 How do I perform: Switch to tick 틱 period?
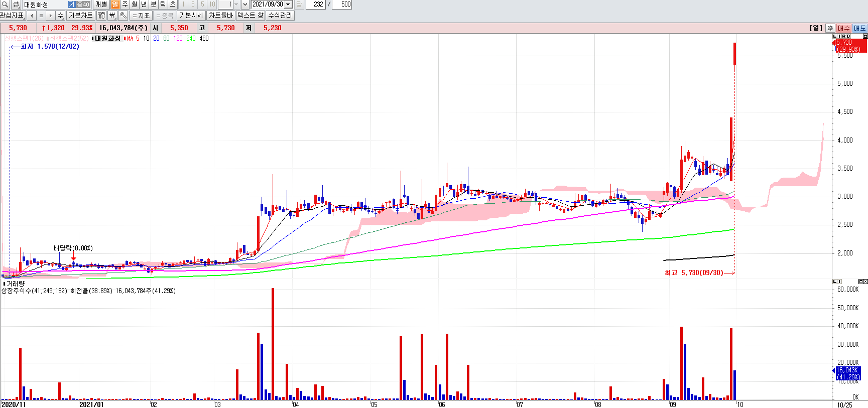(x=163, y=5)
